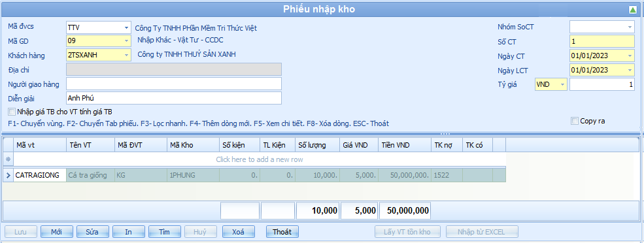
Task: Collapse the form header with the green arrow
Action: 633,10
